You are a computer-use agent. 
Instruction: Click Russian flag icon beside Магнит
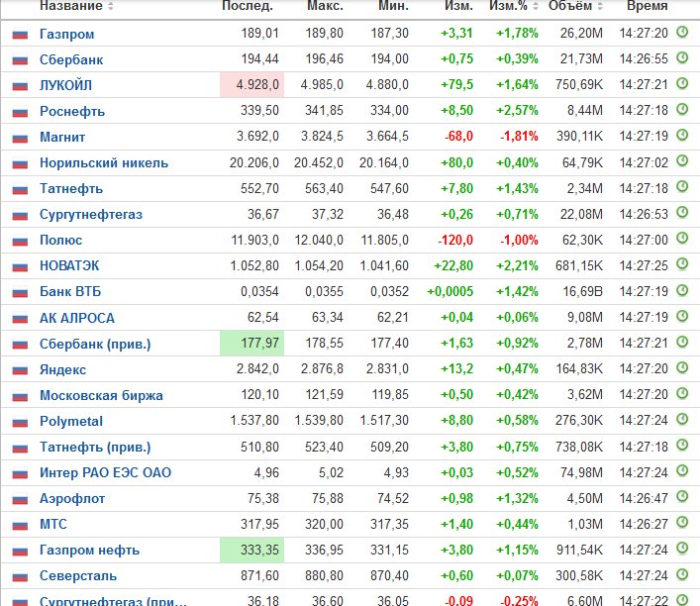point(20,138)
